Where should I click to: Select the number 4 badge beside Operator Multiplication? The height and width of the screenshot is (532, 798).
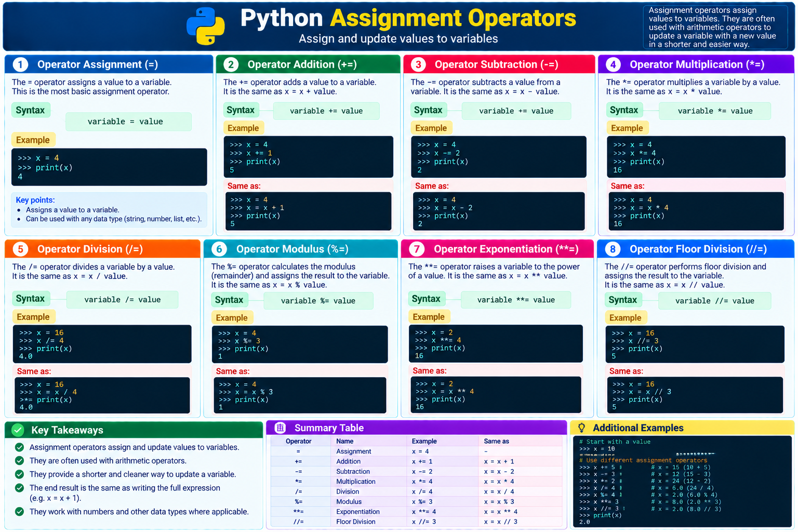point(613,64)
